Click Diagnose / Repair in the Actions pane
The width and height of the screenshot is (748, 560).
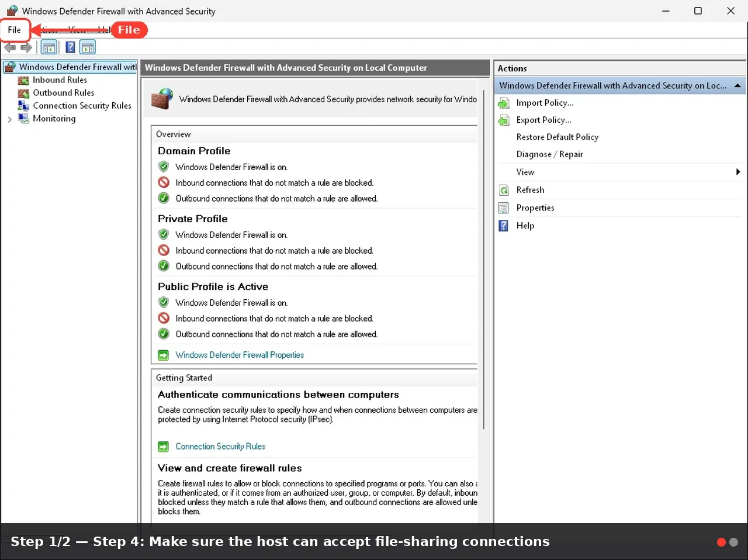pos(550,154)
